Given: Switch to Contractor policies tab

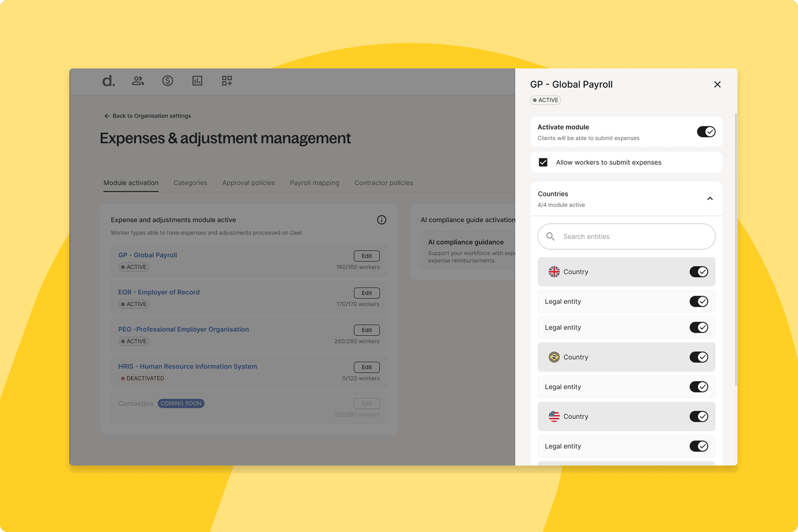Looking at the screenshot, I should [x=384, y=183].
